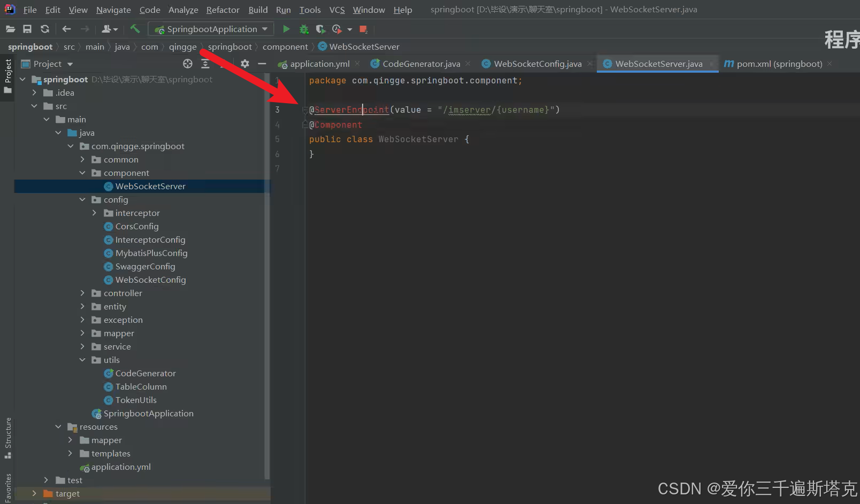Save all files with the save icon
Screen dimensions: 860x504
click(27, 29)
